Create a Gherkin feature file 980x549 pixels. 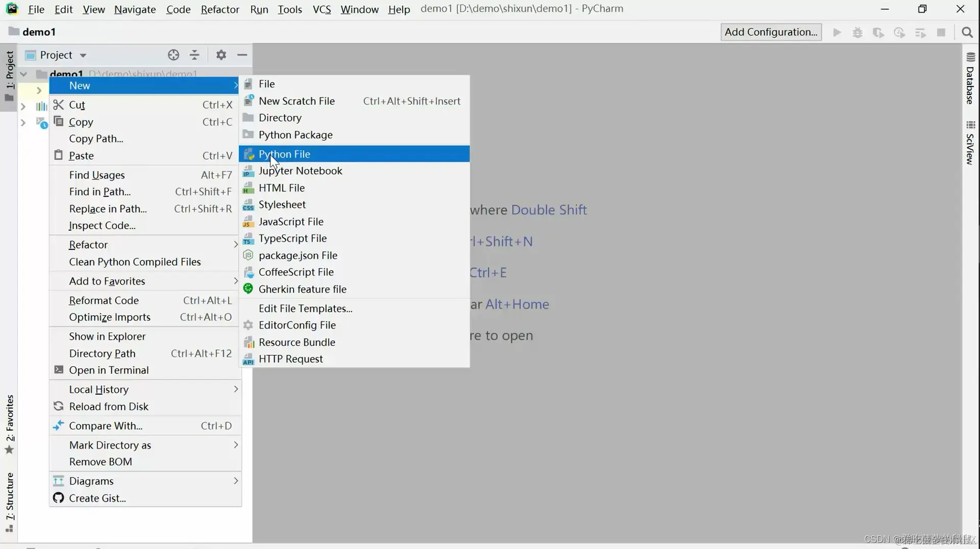(354, 289)
